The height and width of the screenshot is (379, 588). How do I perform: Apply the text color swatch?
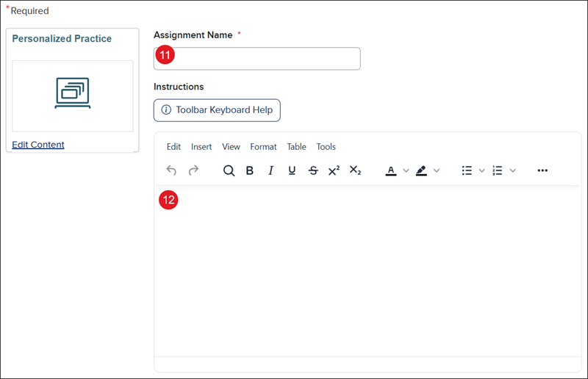pyautogui.click(x=391, y=170)
